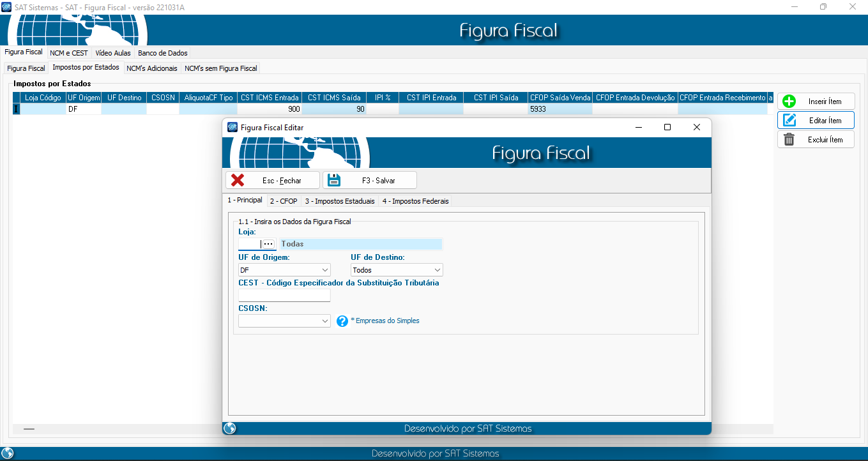Click the Excluir Item trash icon
Viewport: 868px width, 461px height.
click(789, 140)
